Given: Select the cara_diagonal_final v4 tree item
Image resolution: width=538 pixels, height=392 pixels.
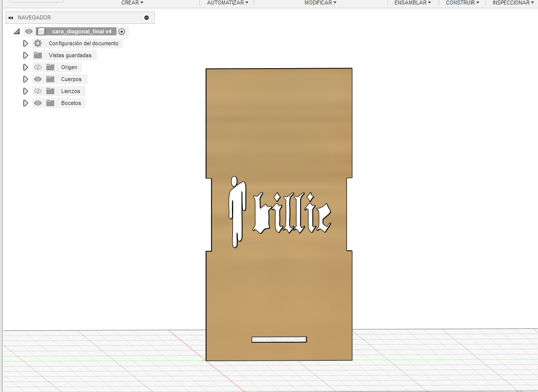Looking at the screenshot, I should 82,31.
